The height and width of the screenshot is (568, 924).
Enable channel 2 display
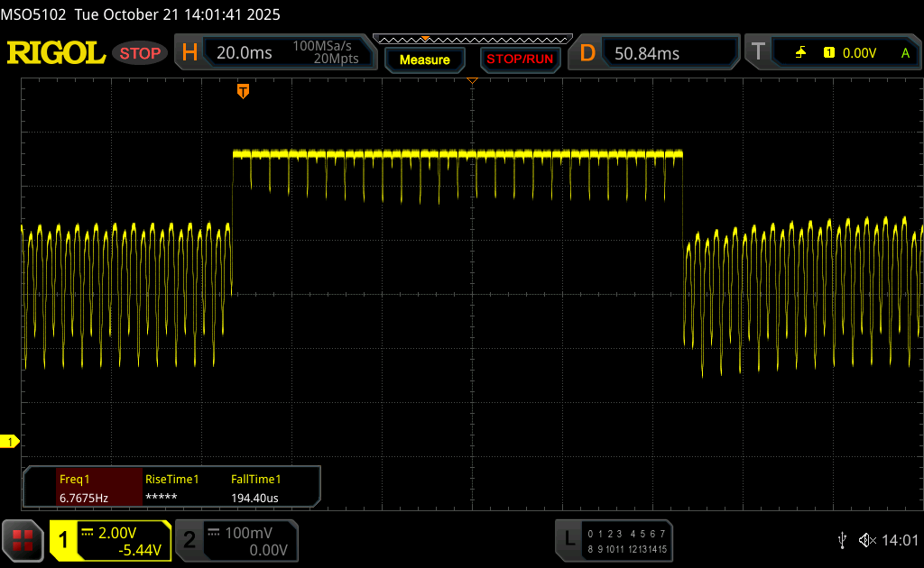click(189, 540)
